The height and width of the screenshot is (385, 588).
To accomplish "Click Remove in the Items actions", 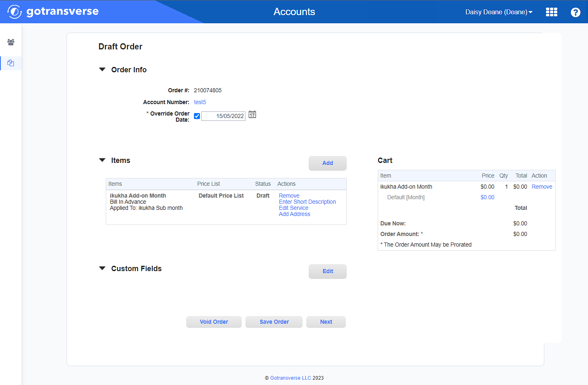I will 289,196.
